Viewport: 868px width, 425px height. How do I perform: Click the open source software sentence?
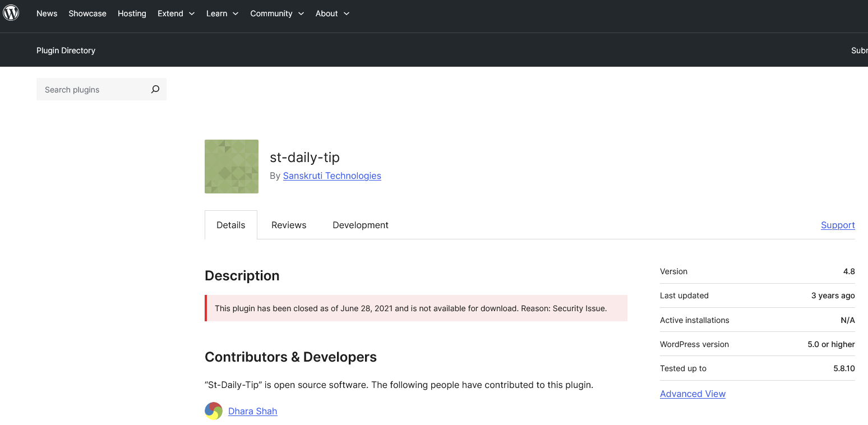399,385
